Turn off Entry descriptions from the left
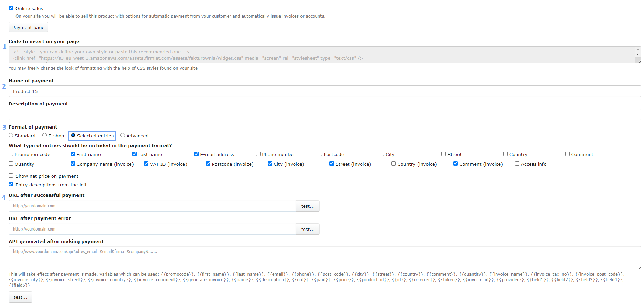This screenshot has height=306, width=644. (11, 185)
